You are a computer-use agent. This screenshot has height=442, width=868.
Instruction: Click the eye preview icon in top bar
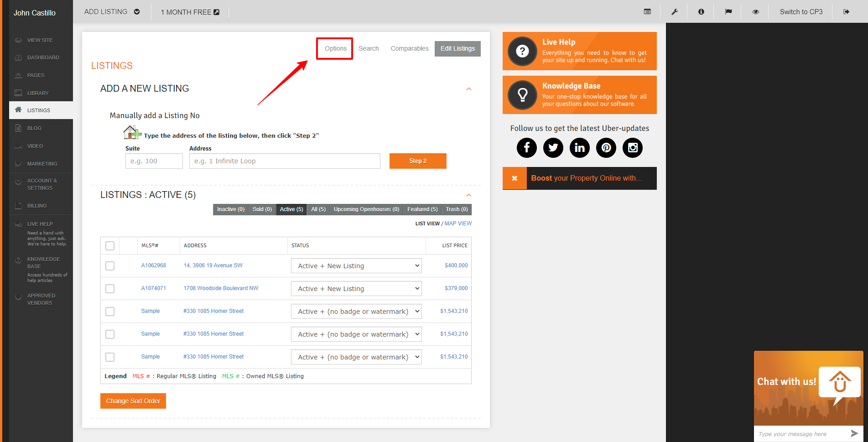tap(755, 12)
